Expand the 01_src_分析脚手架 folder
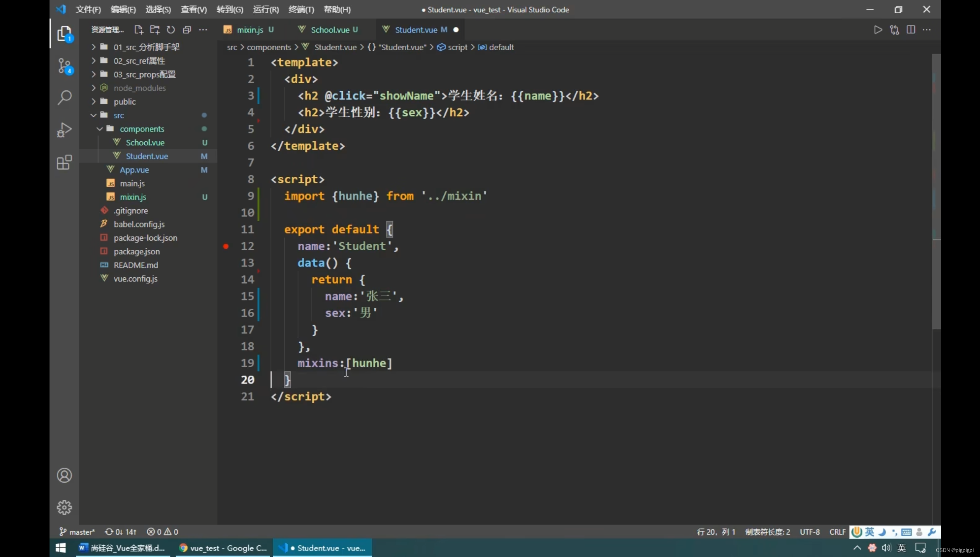 (x=146, y=47)
